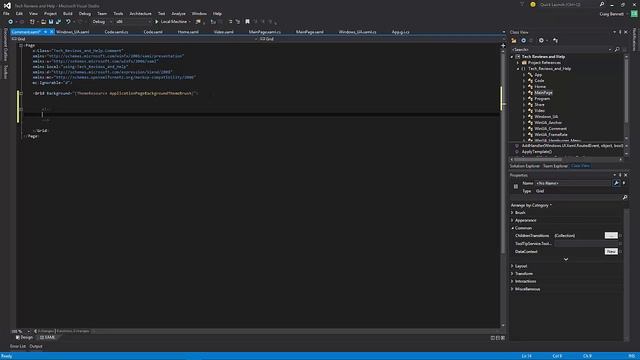Pin the Comment.xaml tab

(45, 32)
